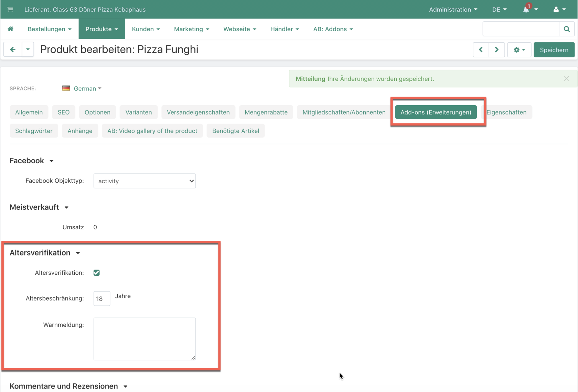Uncheck the Altersverifikation checkbox
The image size is (578, 392).
97,273
